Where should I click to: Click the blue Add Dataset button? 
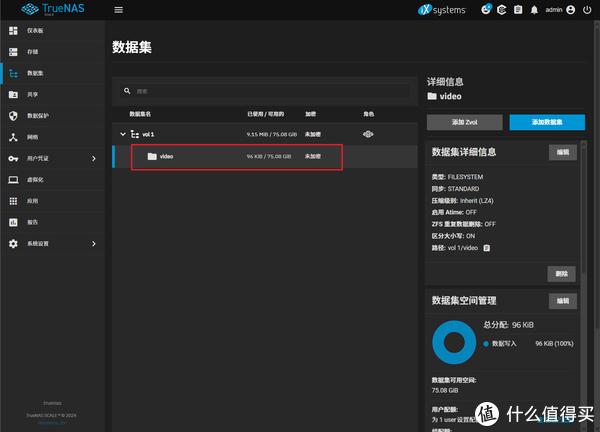pos(547,122)
